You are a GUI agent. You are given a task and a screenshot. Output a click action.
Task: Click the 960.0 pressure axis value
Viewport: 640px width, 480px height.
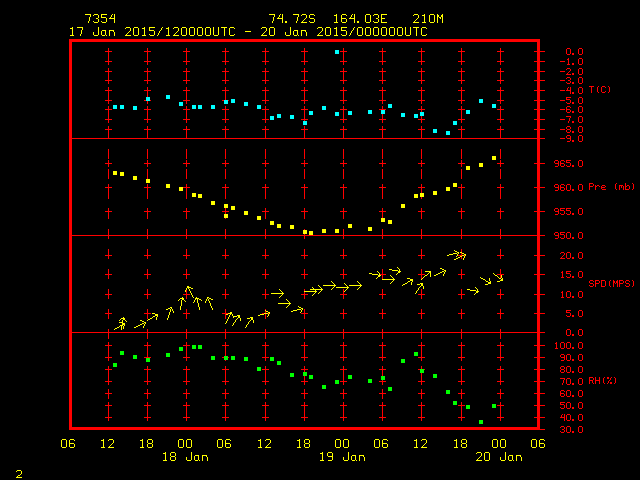[x=569, y=188]
